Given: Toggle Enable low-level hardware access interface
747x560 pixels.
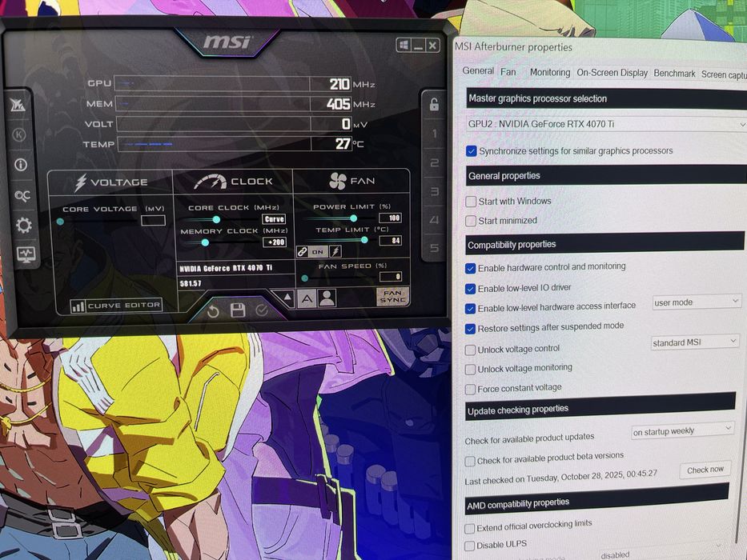Looking at the screenshot, I should pos(470,309).
